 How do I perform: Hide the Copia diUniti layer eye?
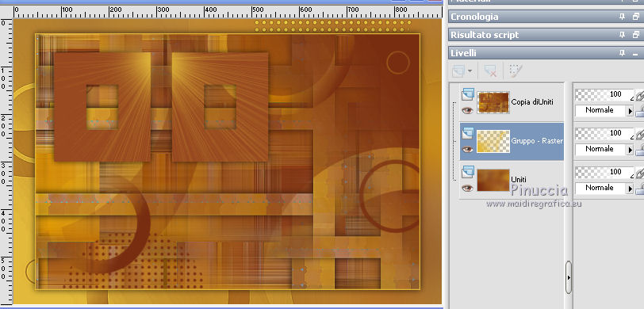(x=467, y=110)
